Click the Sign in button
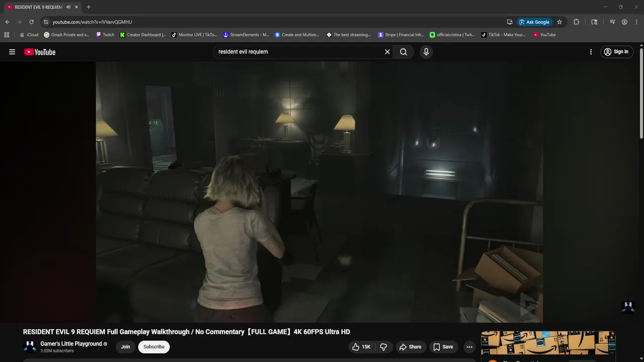 point(616,52)
